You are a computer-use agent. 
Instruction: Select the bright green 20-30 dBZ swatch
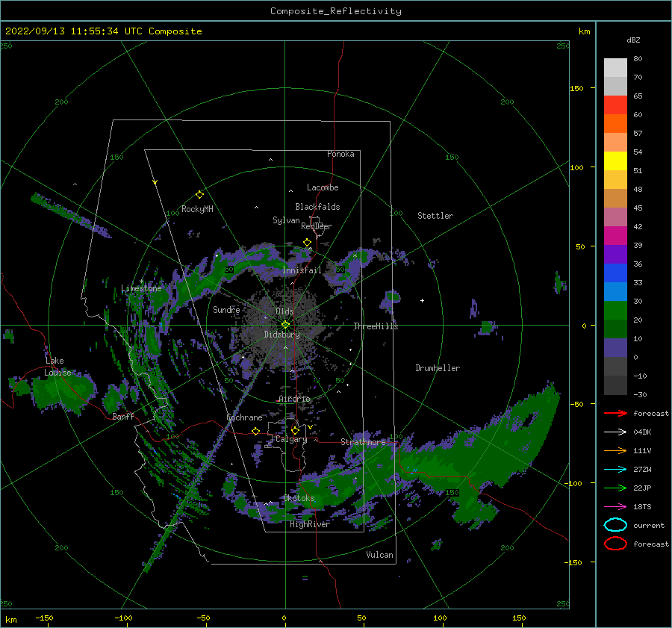click(x=615, y=311)
